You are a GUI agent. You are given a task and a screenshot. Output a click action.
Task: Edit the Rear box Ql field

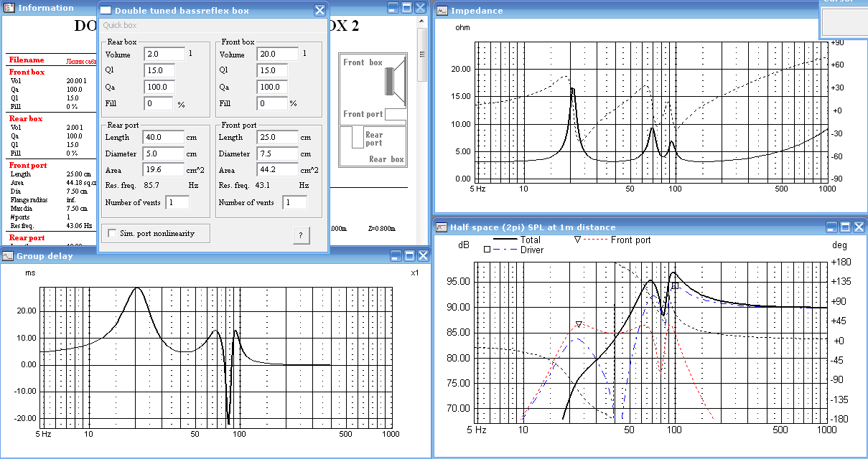click(x=159, y=70)
